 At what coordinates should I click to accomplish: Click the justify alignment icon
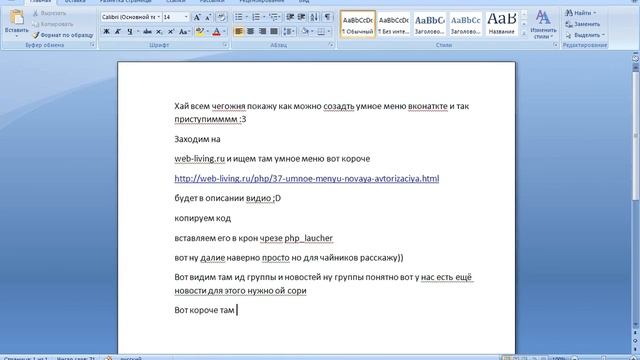(274, 31)
